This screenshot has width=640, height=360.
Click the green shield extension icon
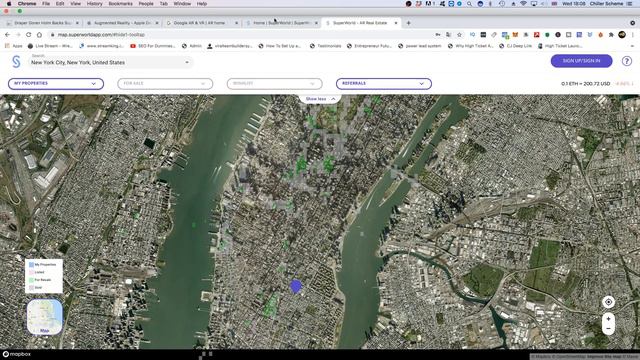[x=547, y=35]
